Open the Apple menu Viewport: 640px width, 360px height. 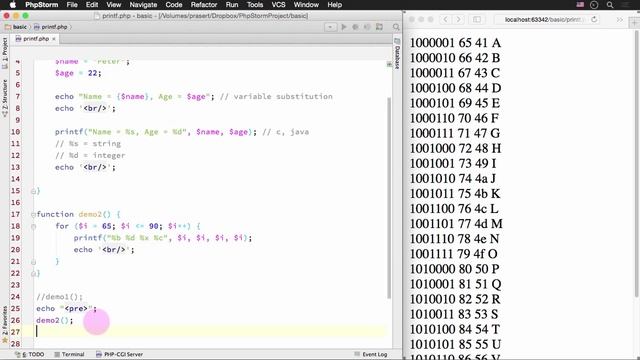pyautogui.click(x=13, y=5)
